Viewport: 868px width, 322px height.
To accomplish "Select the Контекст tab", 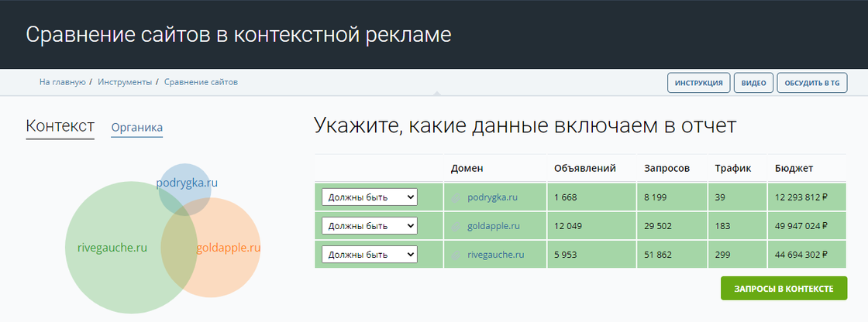I will (60, 127).
